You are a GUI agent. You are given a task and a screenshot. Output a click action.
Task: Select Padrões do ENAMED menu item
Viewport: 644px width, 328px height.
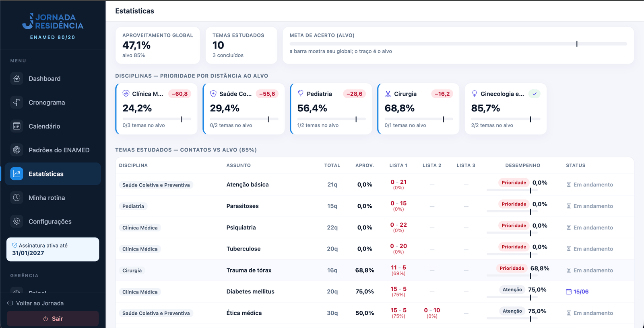[53, 150]
